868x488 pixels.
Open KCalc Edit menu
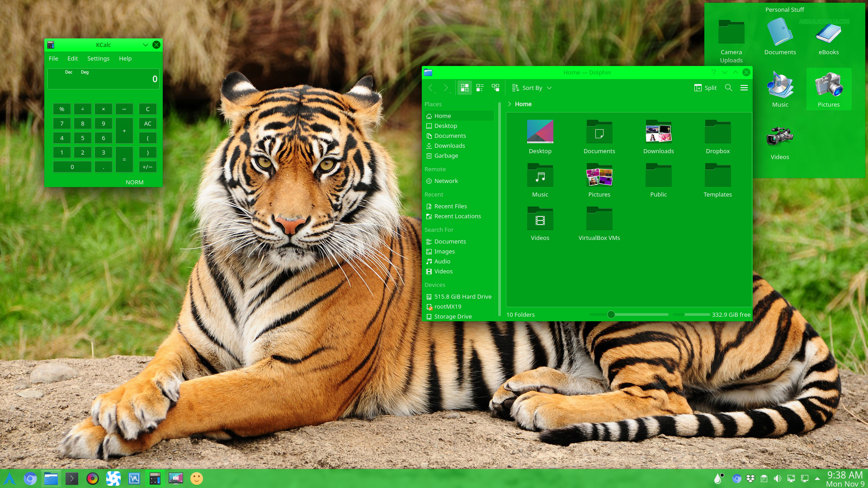pos(72,59)
